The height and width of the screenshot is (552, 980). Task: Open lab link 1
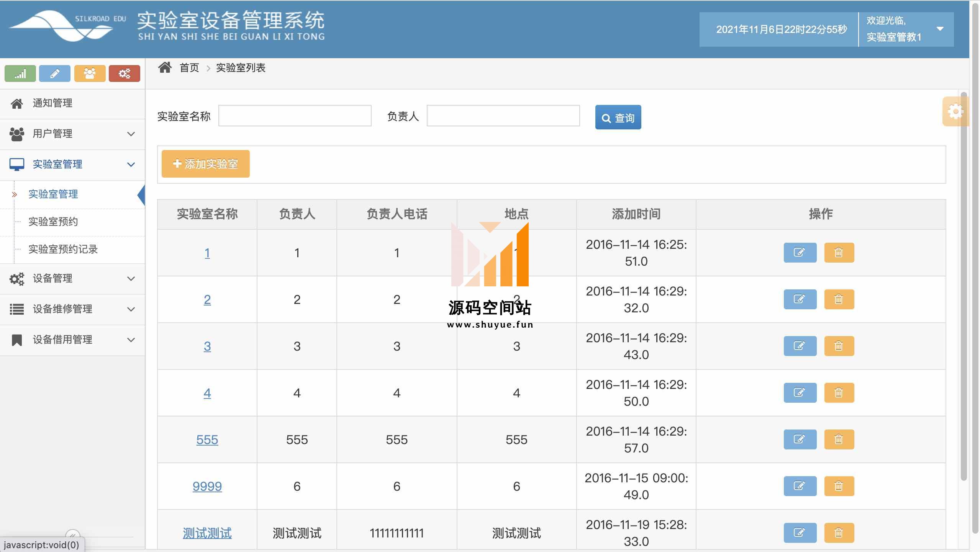[x=207, y=253]
